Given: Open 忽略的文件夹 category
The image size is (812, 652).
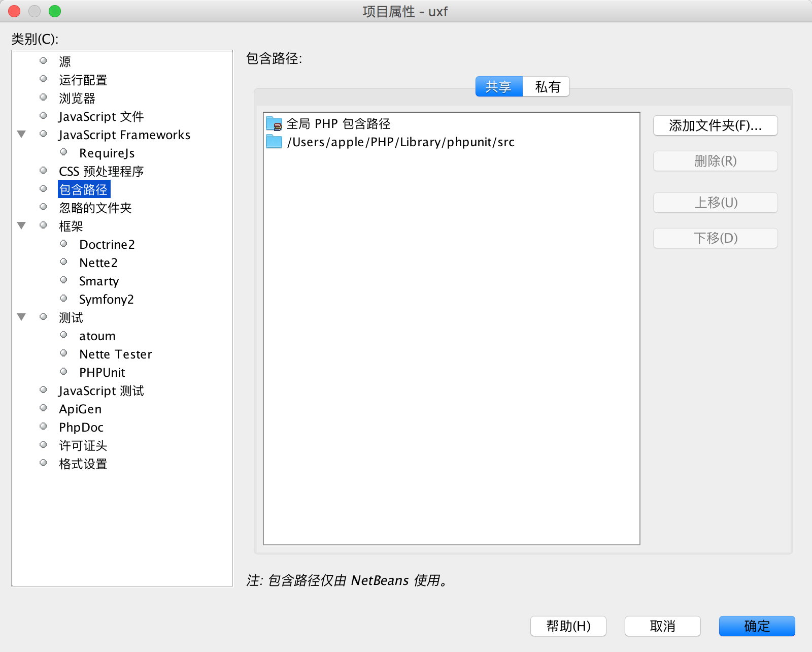Looking at the screenshot, I should tap(95, 208).
